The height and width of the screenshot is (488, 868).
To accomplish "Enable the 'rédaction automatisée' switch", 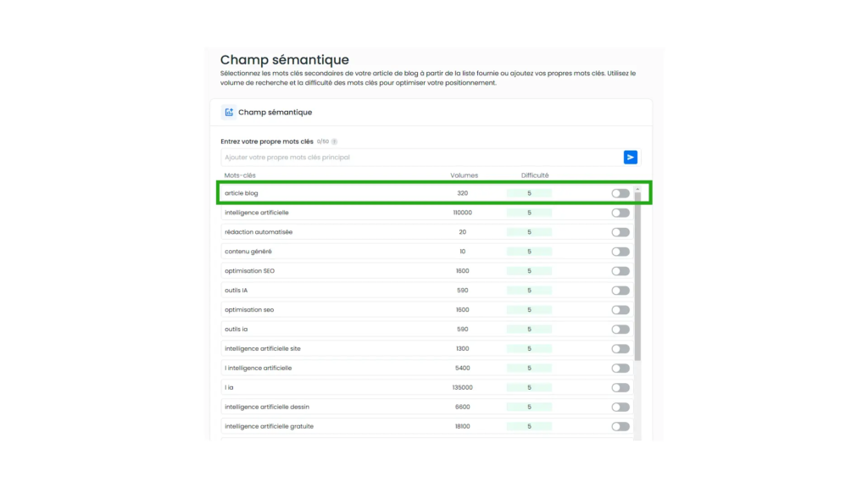I will pos(620,232).
